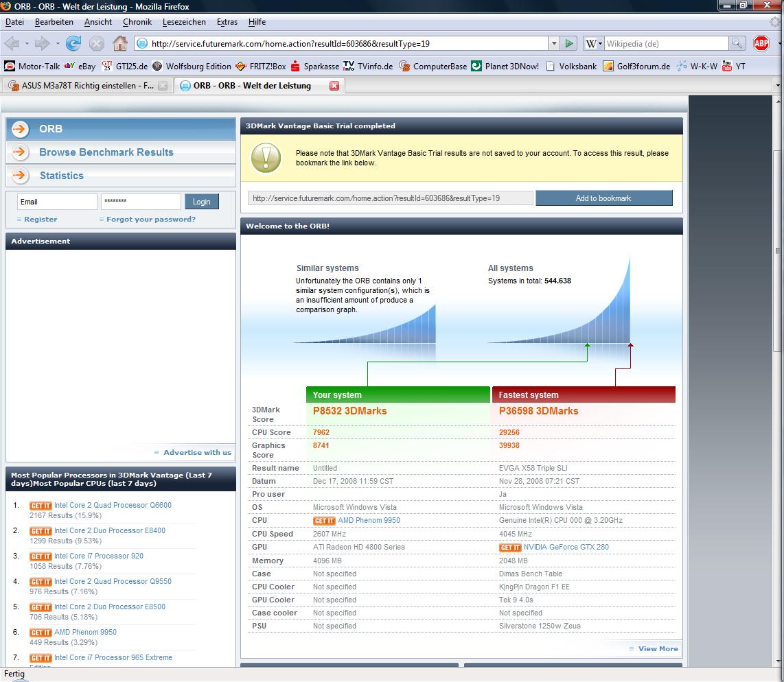The width and height of the screenshot is (784, 682).
Task: Click the Login button
Action: point(202,201)
